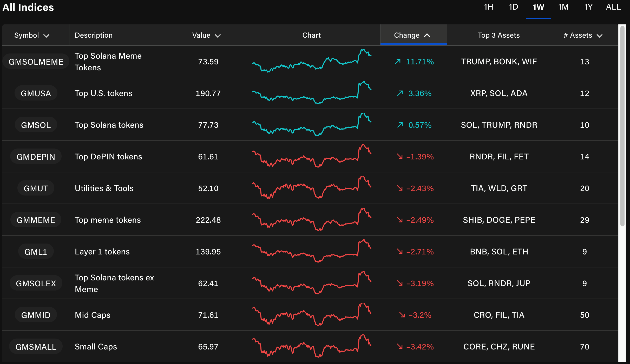Click the down arrow icon beside -1.39%

click(400, 157)
